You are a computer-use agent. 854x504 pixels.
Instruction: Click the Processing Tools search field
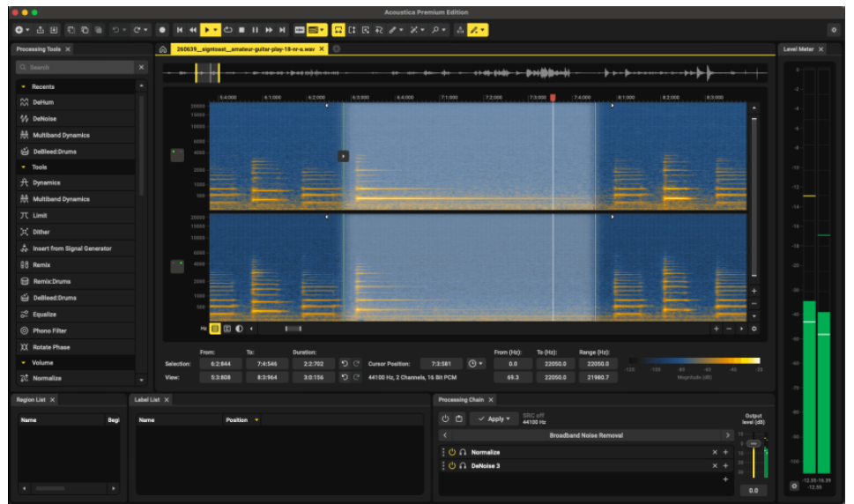(x=77, y=68)
